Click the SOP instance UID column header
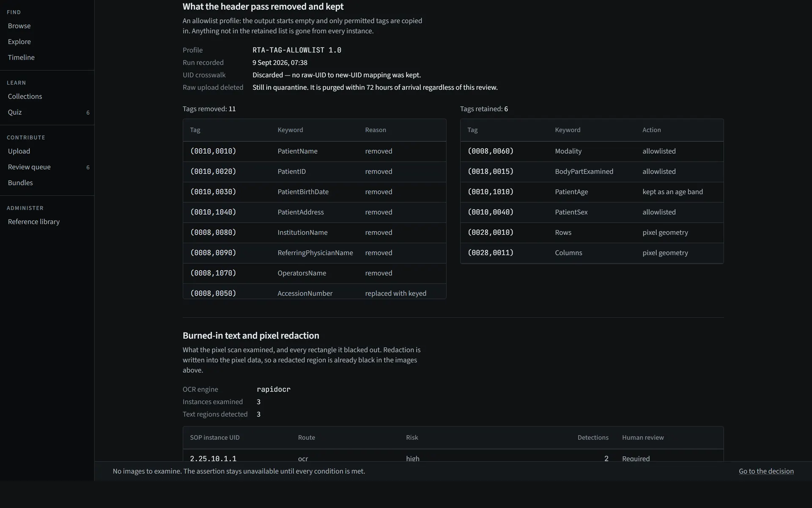 (x=215, y=438)
